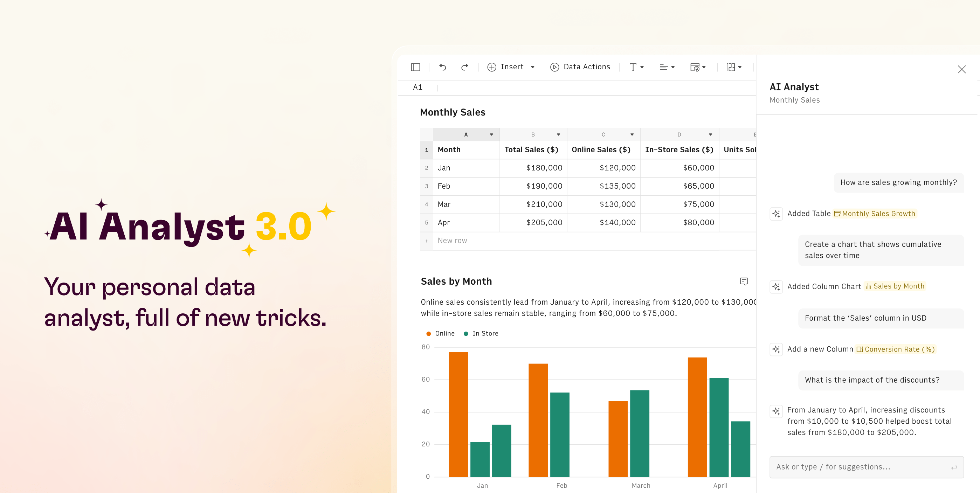The image size is (980, 493).
Task: Open the text alignment dropdown
Action: pos(667,67)
